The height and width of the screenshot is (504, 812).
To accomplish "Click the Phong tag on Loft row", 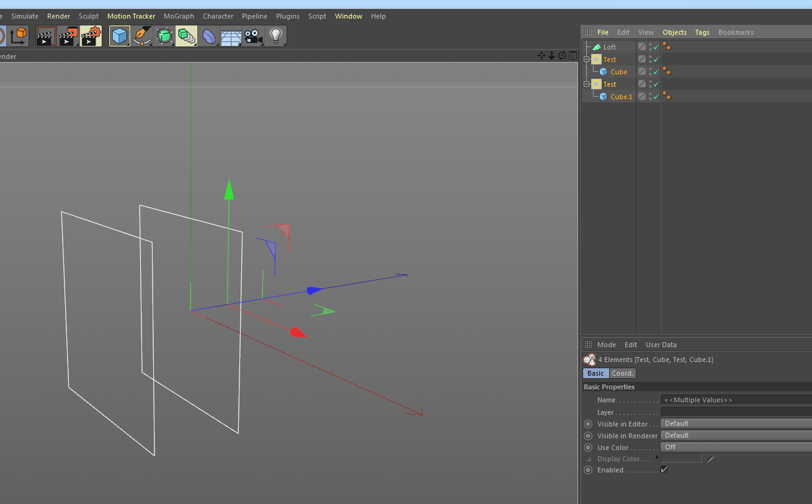I will coord(667,46).
